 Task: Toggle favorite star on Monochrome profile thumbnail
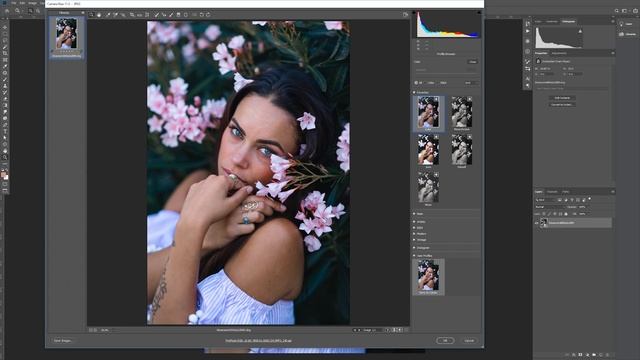pyautogui.click(x=469, y=99)
